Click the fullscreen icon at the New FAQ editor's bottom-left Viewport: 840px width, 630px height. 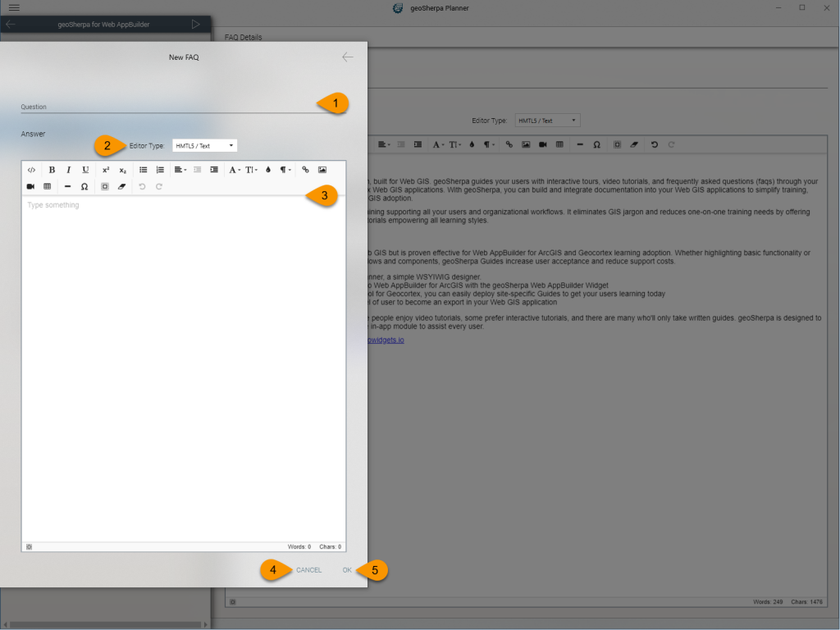coord(29,547)
